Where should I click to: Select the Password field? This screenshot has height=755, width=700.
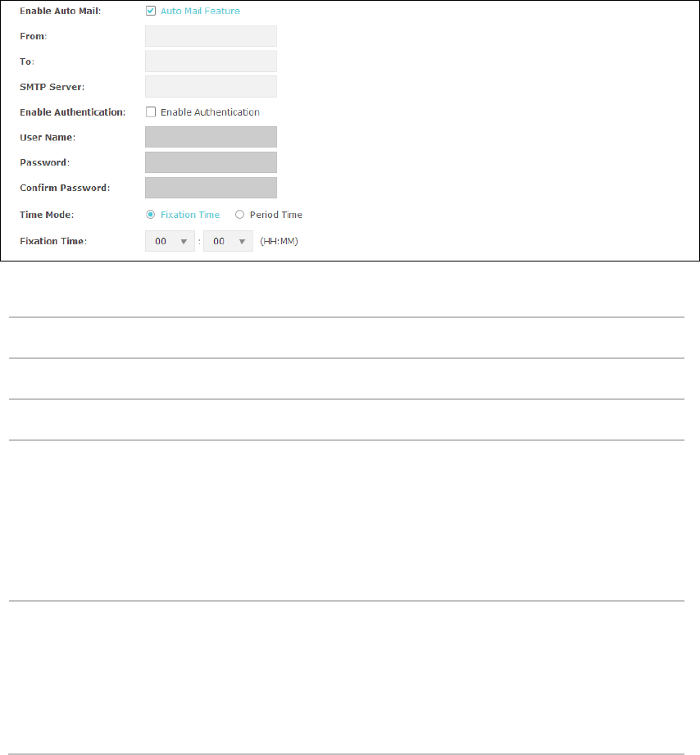[211, 162]
